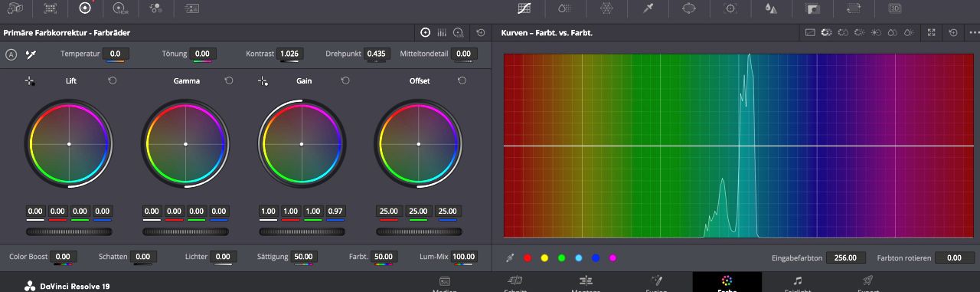Viewport: 980px width, 292px height.
Task: Activate the curve hue picker eyedropper
Action: [x=510, y=258]
